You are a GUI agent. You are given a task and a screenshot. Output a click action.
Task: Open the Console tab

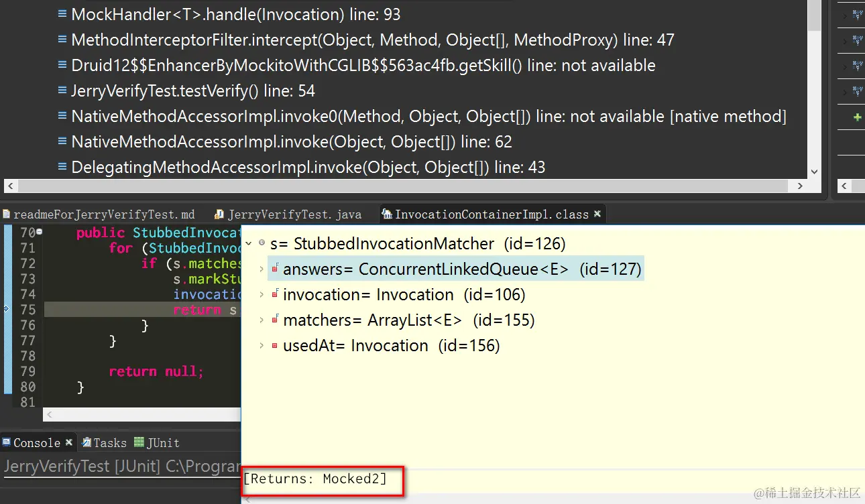tap(37, 442)
